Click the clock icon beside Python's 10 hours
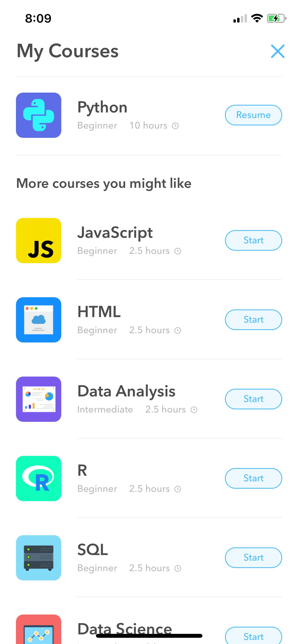Image resolution: width=298 pixels, height=644 pixels. pyautogui.click(x=175, y=126)
